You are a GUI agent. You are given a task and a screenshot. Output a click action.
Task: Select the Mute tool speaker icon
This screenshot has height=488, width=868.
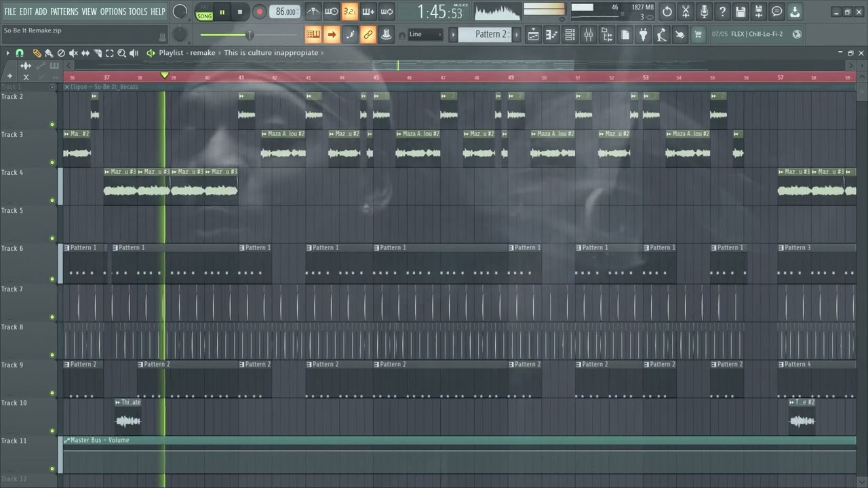[73, 53]
